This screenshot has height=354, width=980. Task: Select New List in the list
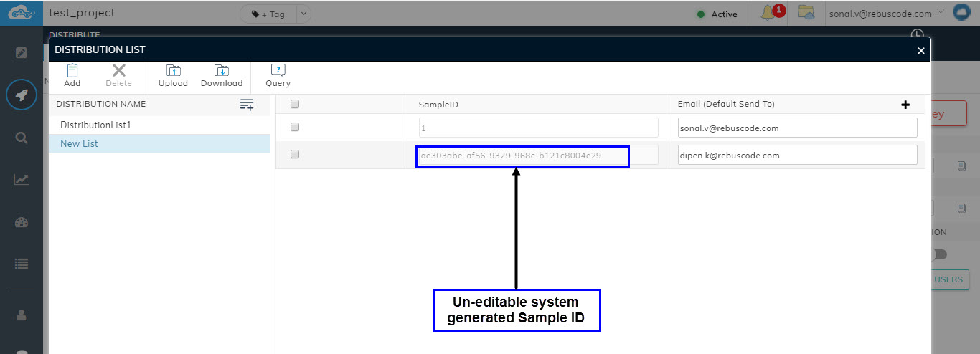tap(159, 143)
